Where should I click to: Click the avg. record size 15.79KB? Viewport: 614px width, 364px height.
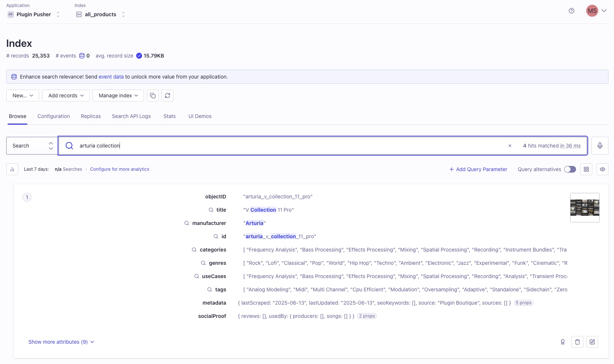coord(154,56)
